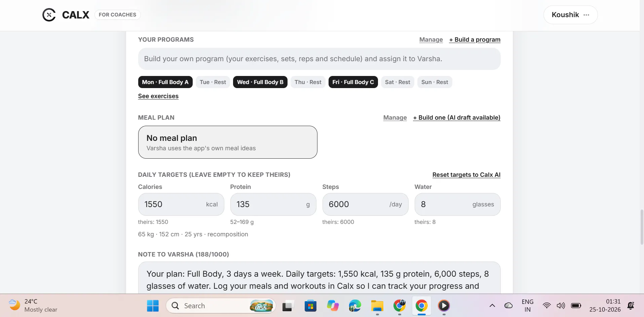
Task: Click the active Google Chrome taskbar icon
Action: (422, 306)
